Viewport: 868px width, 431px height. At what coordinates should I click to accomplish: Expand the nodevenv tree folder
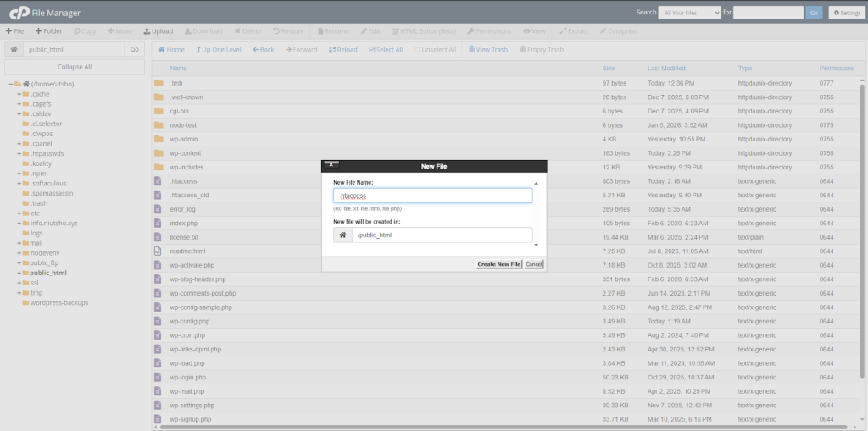pyautogui.click(x=19, y=253)
